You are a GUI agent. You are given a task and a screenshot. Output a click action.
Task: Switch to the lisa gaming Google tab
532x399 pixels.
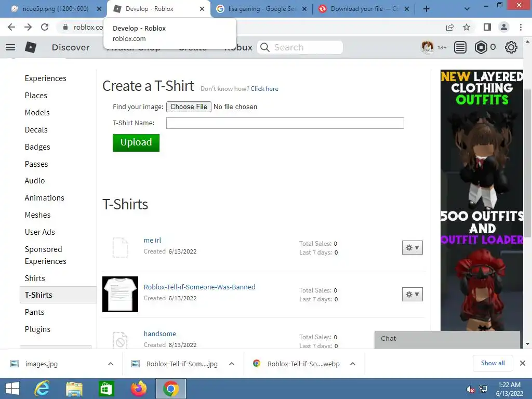coord(261,9)
